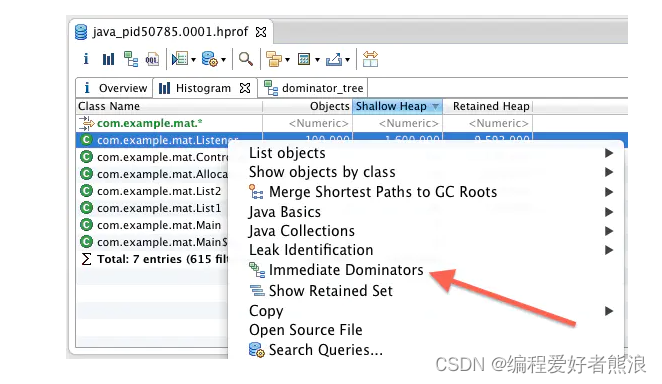Click the heap dump file icon in the title tab
The height and width of the screenshot is (384, 662).
tap(81, 32)
